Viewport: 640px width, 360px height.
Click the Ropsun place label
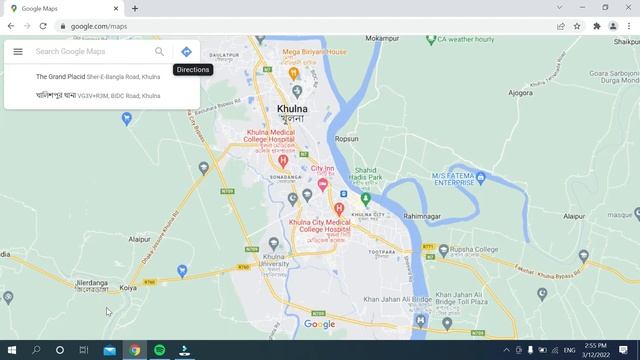[x=347, y=139]
